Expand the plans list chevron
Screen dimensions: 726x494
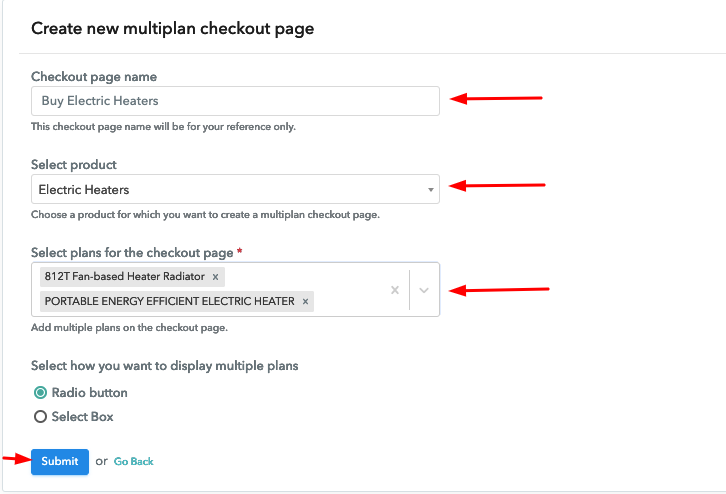click(x=424, y=290)
